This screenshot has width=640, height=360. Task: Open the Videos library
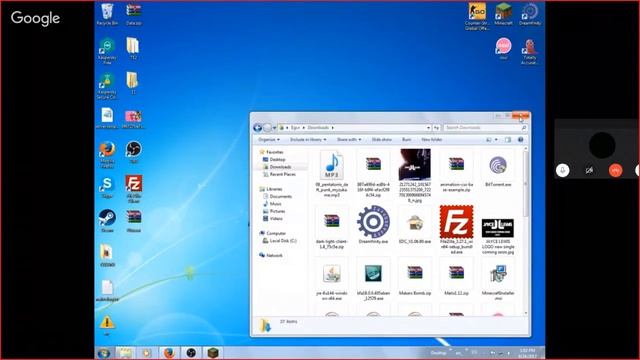(276, 218)
